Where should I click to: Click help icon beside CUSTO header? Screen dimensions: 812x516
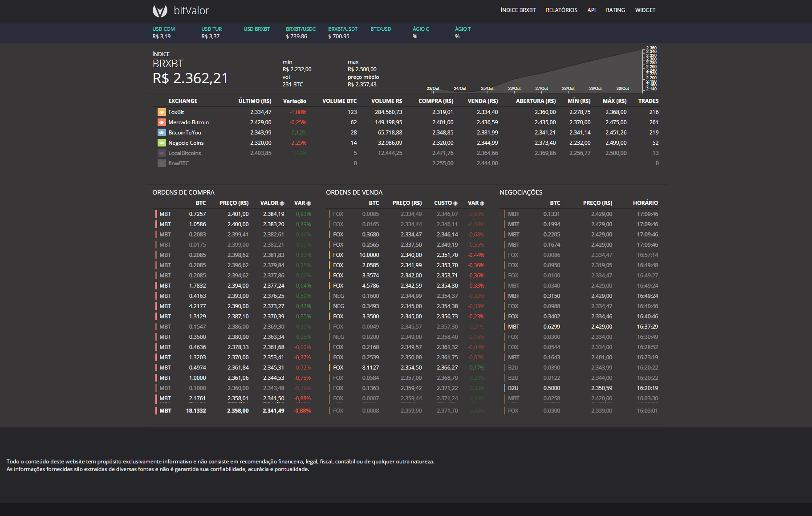click(455, 203)
